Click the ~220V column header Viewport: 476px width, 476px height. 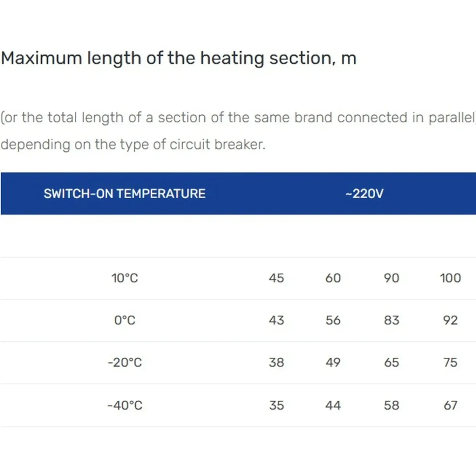pyautogui.click(x=364, y=193)
